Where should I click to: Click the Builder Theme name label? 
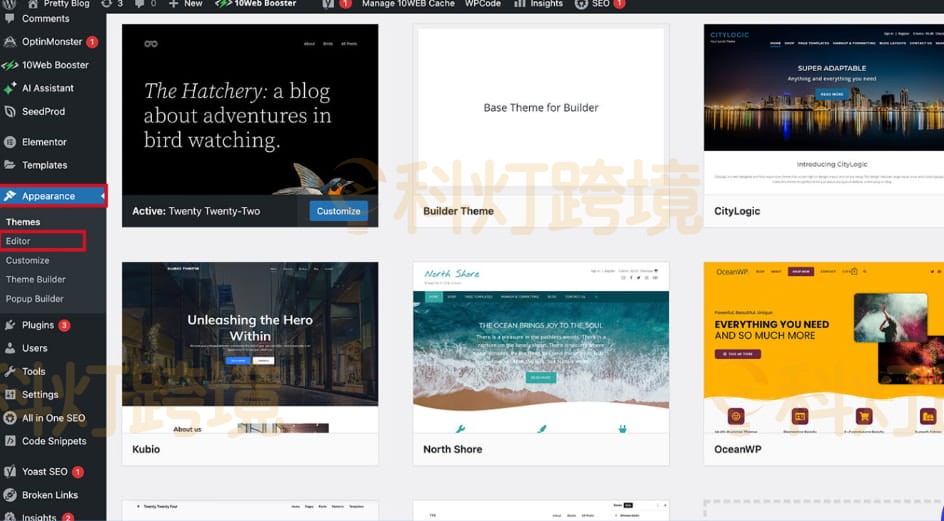pos(458,211)
